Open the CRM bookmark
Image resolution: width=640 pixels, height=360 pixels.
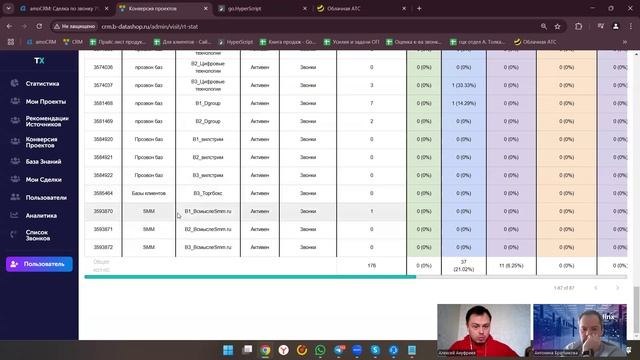pos(73,42)
